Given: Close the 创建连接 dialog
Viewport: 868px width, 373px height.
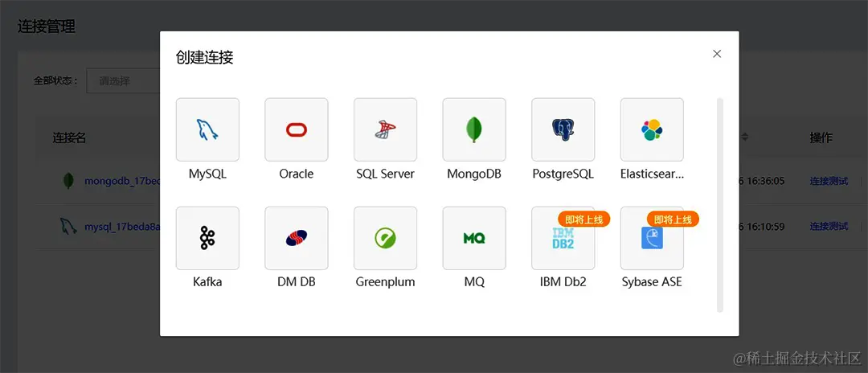Looking at the screenshot, I should 717,54.
